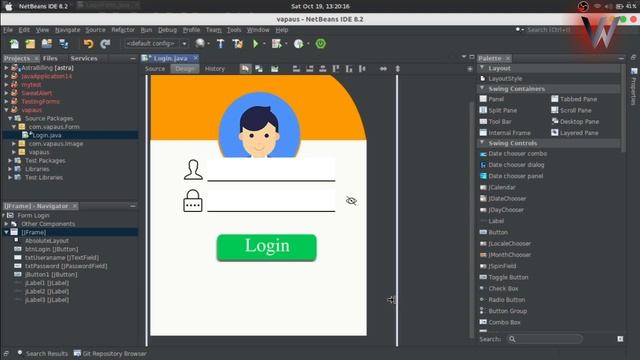
Task: Click the Change vertical resizability icon
Action: (x=398, y=69)
